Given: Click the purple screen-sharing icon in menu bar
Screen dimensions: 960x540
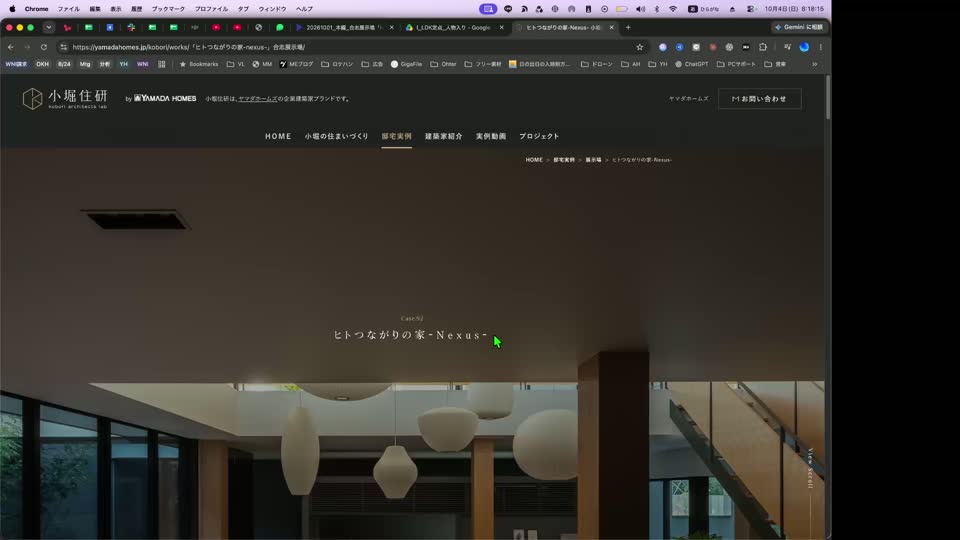Looking at the screenshot, I should 488,9.
